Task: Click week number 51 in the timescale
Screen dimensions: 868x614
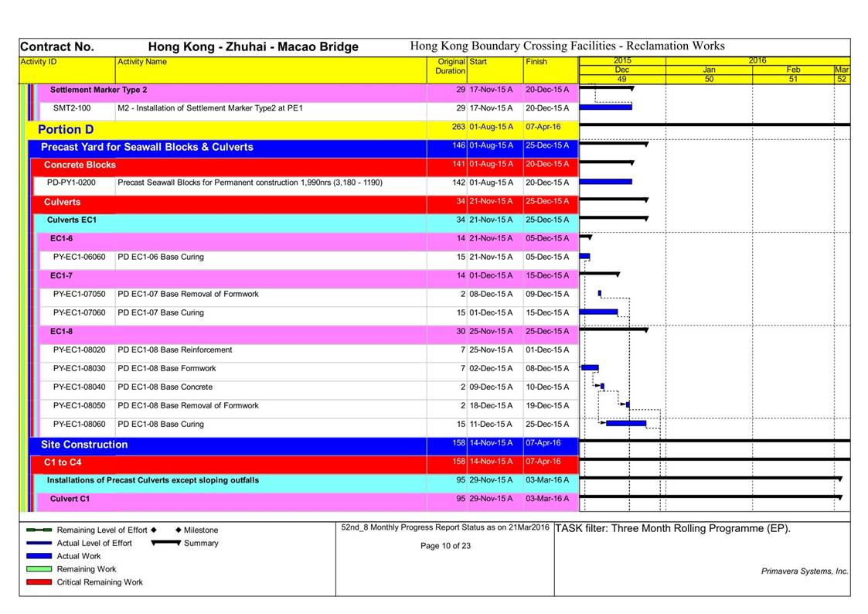Action: point(793,79)
